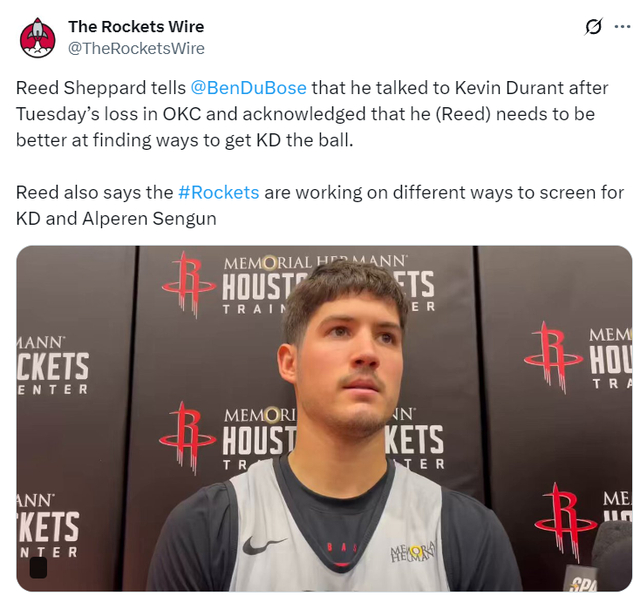Image resolution: width=640 pixels, height=609 pixels.
Task: Click the first paragraph about Kevin Durant
Action: tap(312, 114)
